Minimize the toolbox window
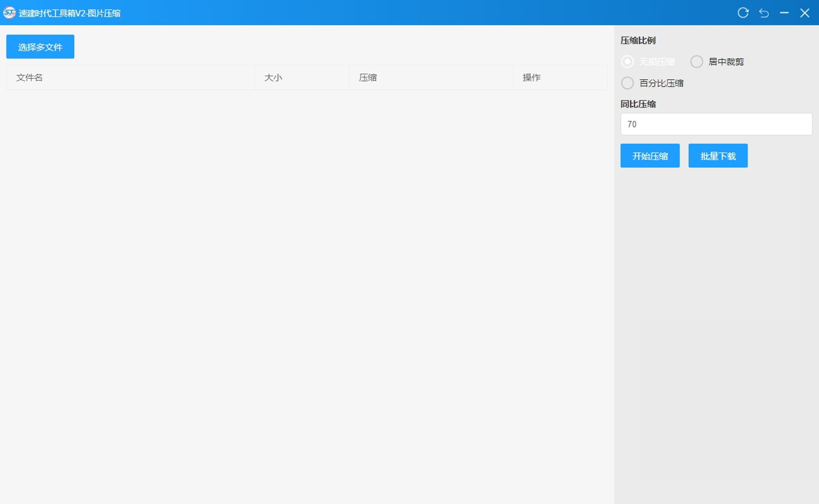This screenshot has height=504, width=819. point(784,13)
